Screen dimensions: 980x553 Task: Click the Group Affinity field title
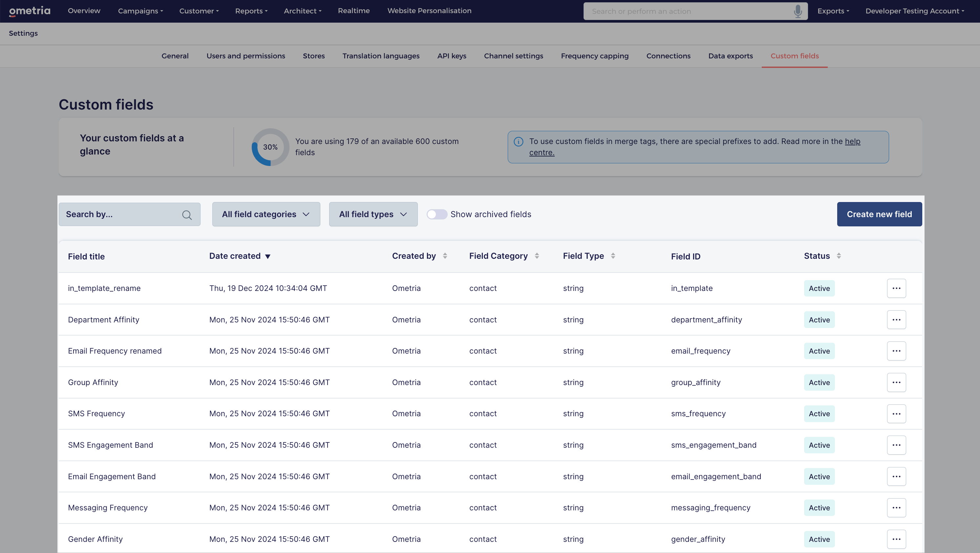tap(93, 383)
